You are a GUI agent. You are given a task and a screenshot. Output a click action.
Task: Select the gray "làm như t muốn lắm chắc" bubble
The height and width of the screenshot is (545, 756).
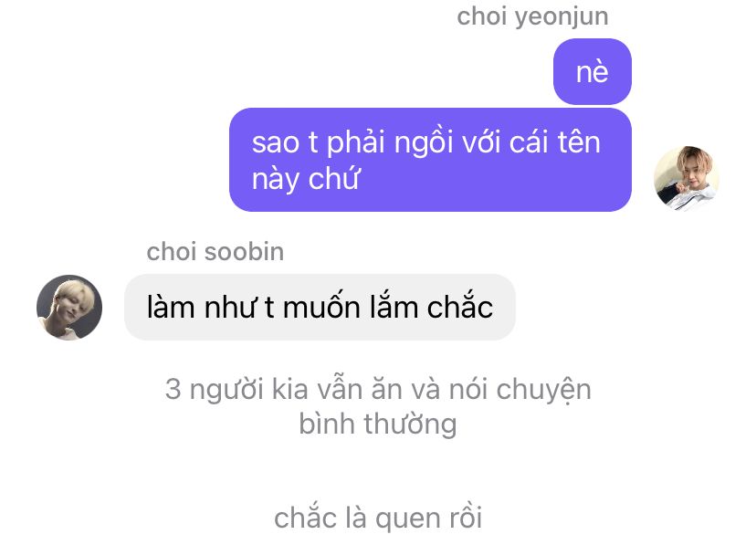pyautogui.click(x=320, y=307)
